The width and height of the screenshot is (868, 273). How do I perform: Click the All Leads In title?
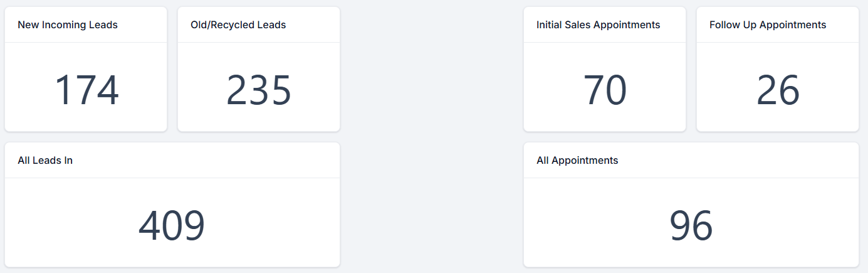pos(45,161)
